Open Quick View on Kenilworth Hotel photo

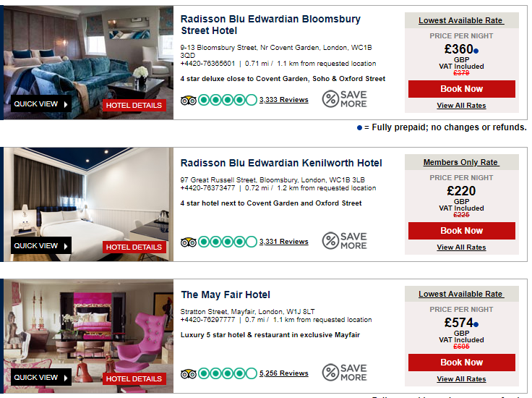[40, 246]
